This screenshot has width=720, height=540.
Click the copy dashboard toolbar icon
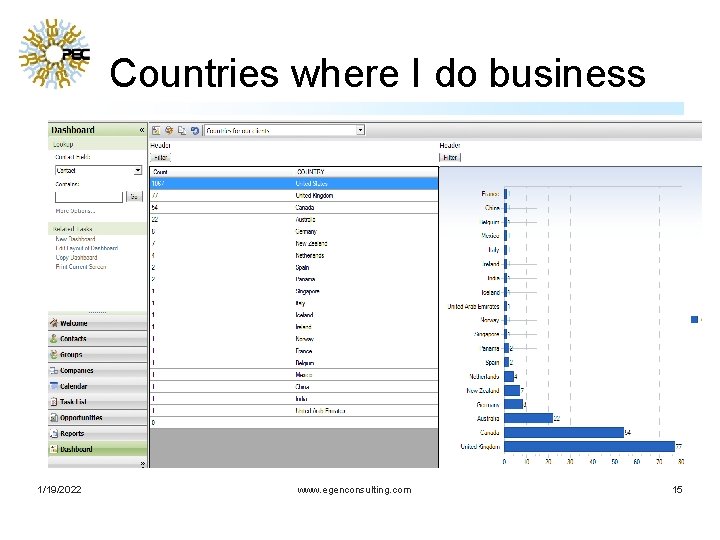(182, 130)
